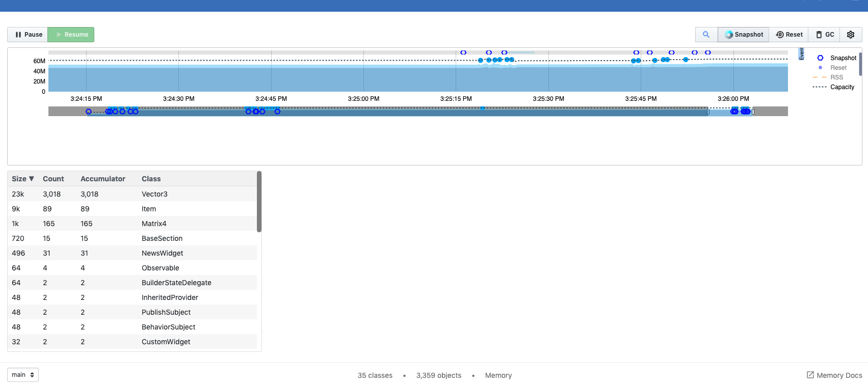868x385 pixels.
Task: Click the GC trash can icon
Action: coord(819,35)
